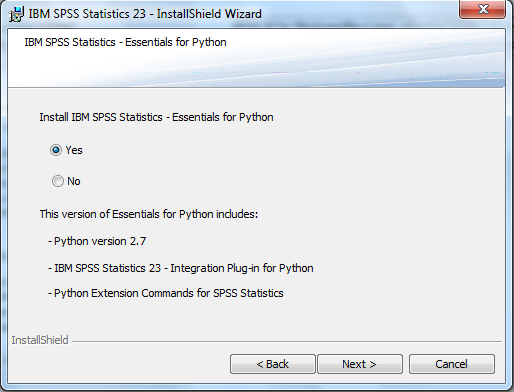Click the window title 'IBM SPSS Statistics 23 - InstallShield Wizard'
514x392 pixels.
point(145,14)
